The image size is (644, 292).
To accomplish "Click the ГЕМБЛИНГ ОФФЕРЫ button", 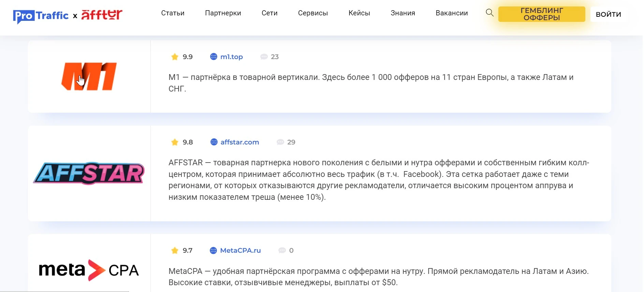I will [542, 14].
